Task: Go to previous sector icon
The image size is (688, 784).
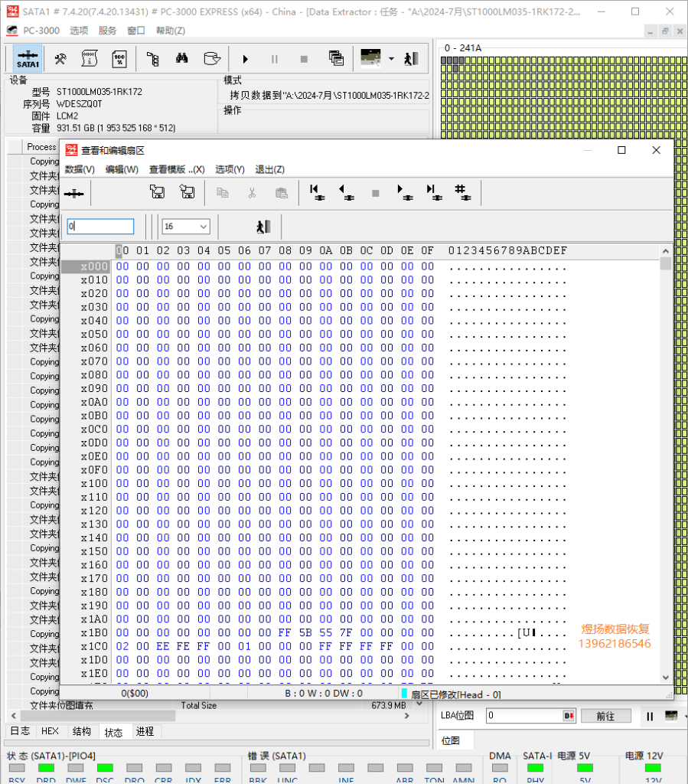Action: [346, 192]
